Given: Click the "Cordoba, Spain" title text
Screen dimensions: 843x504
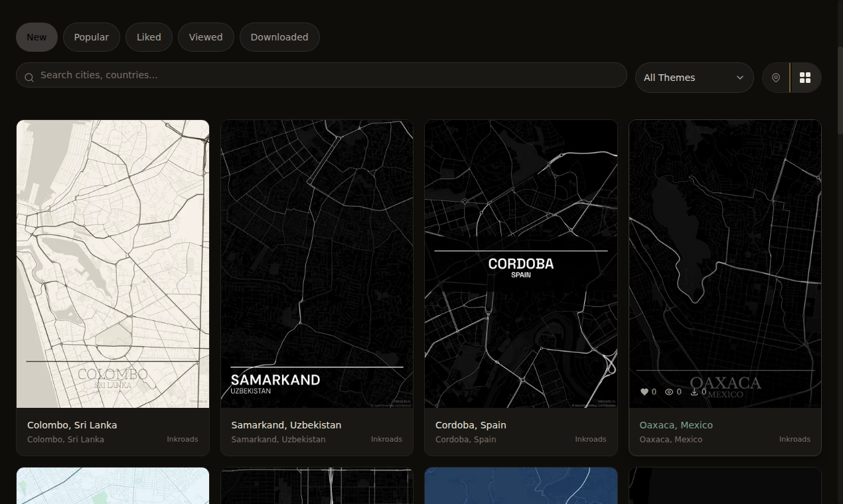Looking at the screenshot, I should point(471,424).
